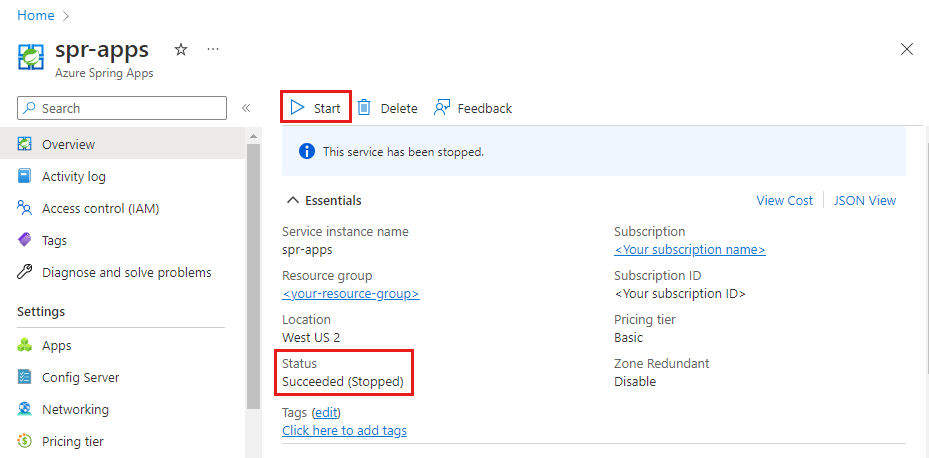Open View Cost link
This screenshot has width=929, height=458.
784,200
